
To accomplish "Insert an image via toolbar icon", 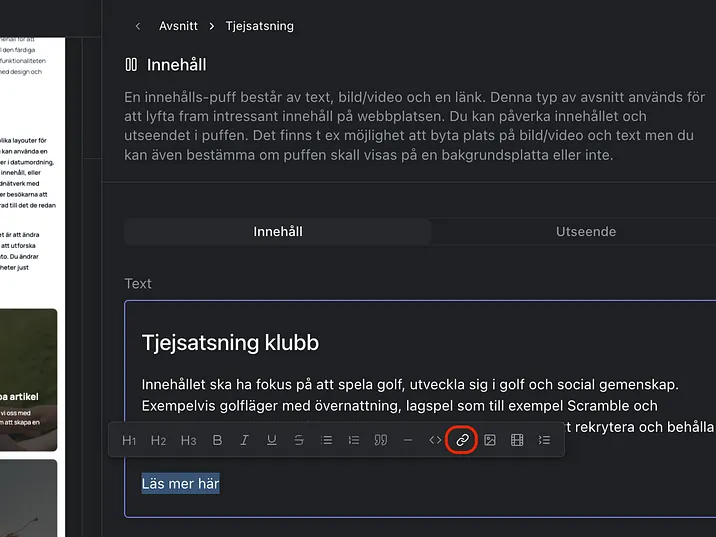I will click(x=490, y=440).
